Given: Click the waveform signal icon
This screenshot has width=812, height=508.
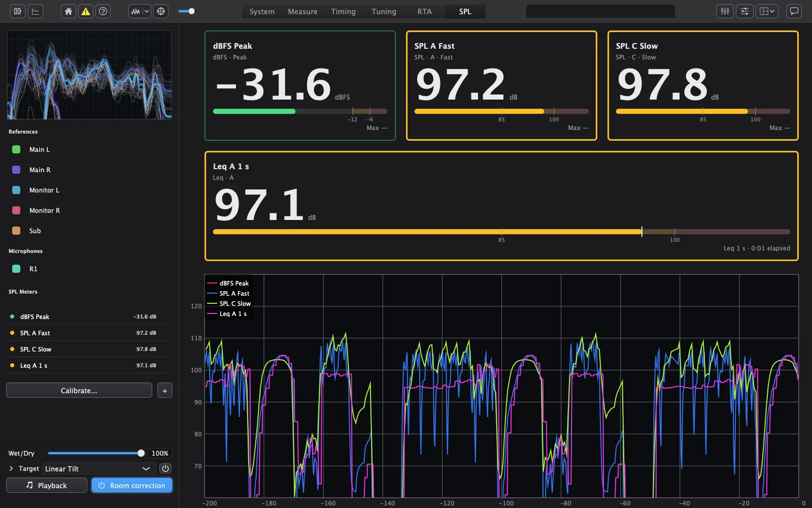Looking at the screenshot, I should coord(135,11).
